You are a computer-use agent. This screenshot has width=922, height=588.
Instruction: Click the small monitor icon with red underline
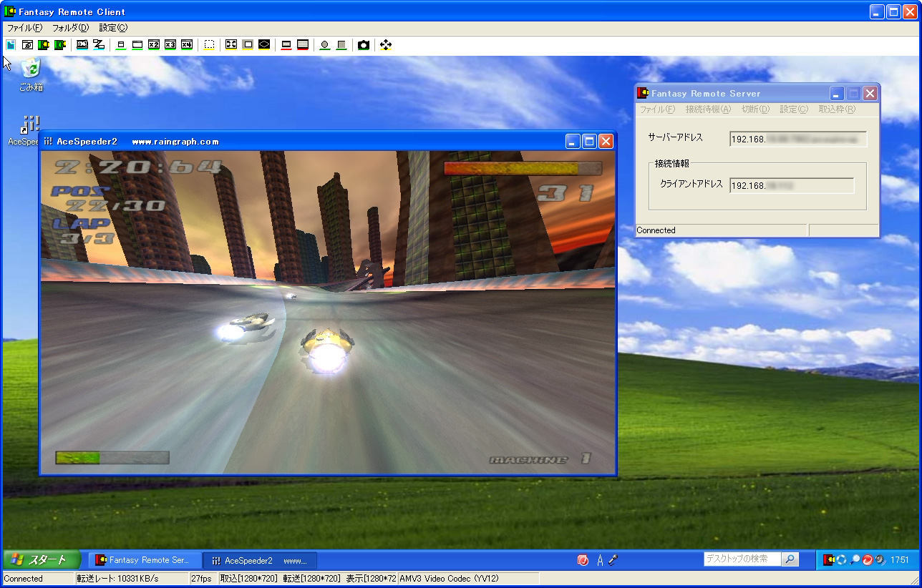pyautogui.click(x=286, y=45)
